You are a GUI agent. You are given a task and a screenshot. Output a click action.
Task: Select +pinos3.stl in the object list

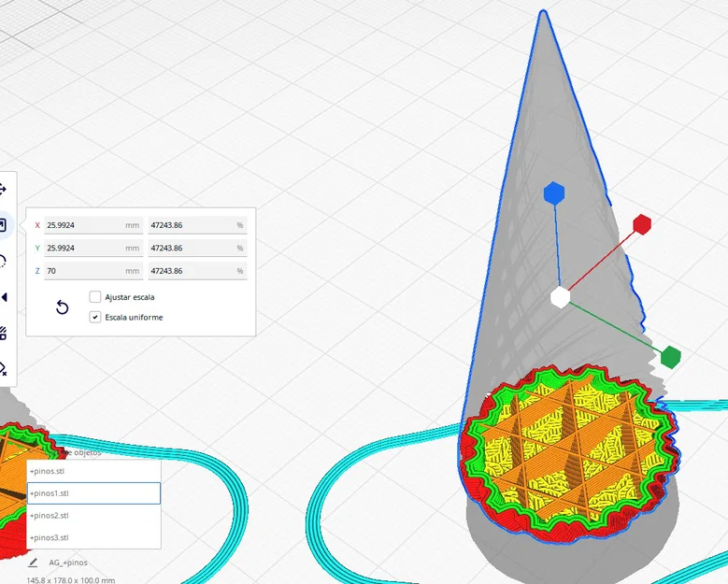(93, 537)
